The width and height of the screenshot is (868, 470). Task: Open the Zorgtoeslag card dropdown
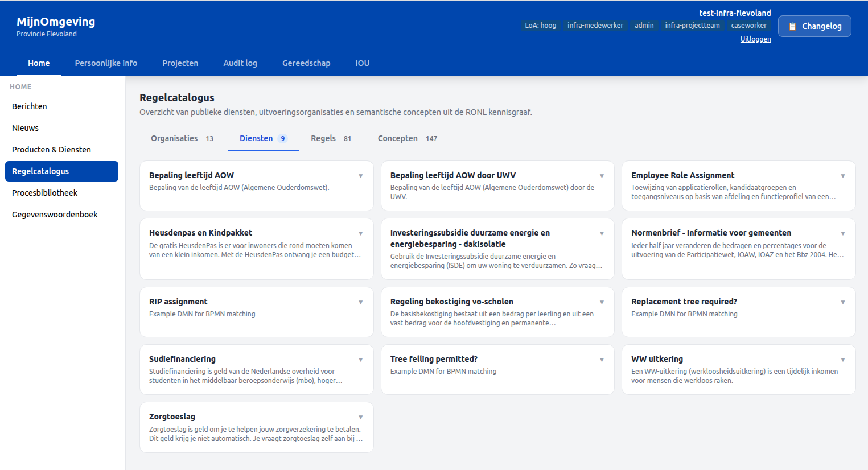tap(361, 417)
